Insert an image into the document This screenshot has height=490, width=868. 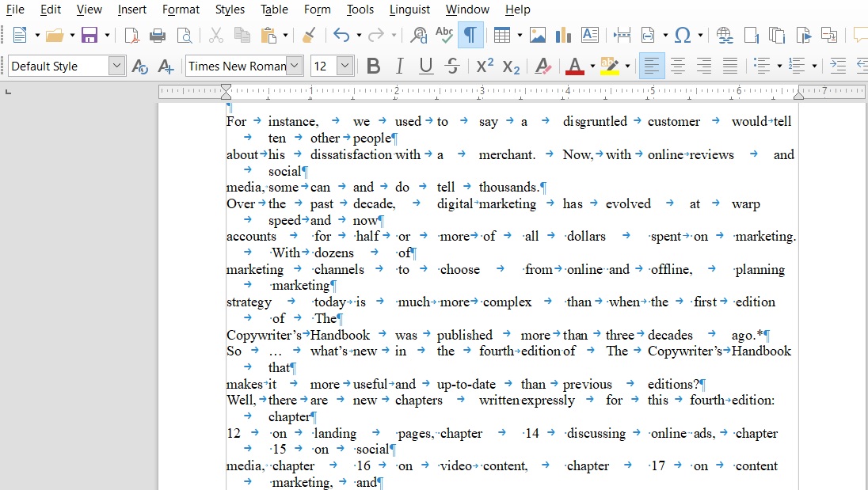[x=539, y=35]
